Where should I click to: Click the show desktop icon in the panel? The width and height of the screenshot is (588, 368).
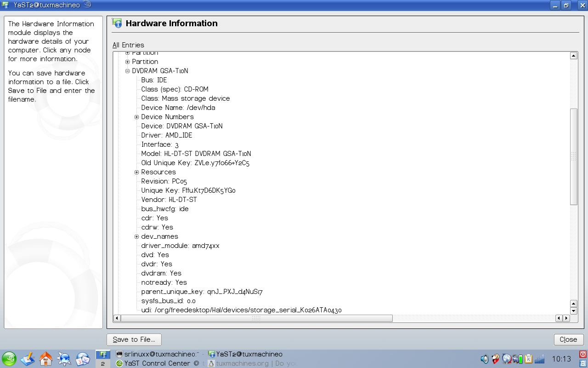point(28,359)
